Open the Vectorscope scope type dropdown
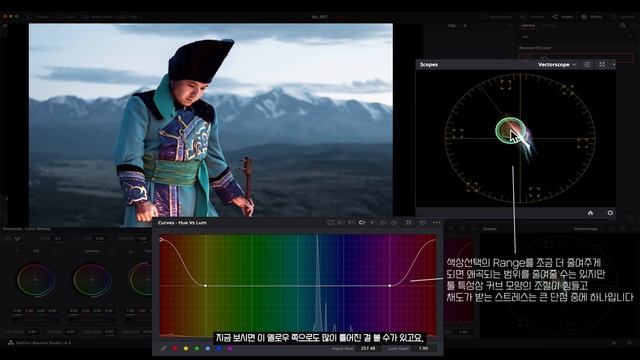Viewport: 640px width, 360px height. click(557, 64)
